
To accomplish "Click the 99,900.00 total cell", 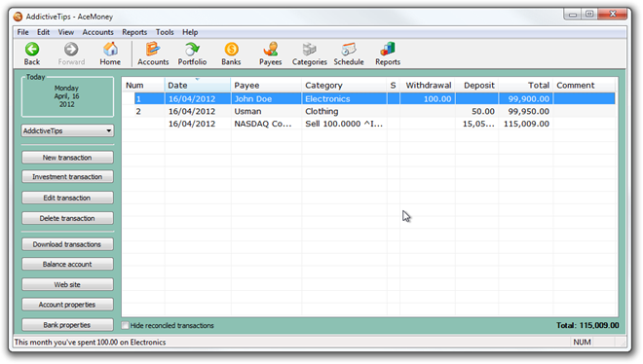I will point(526,98).
